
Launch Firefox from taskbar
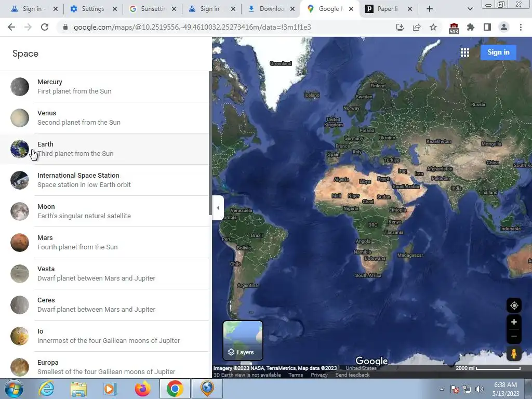pos(143,389)
